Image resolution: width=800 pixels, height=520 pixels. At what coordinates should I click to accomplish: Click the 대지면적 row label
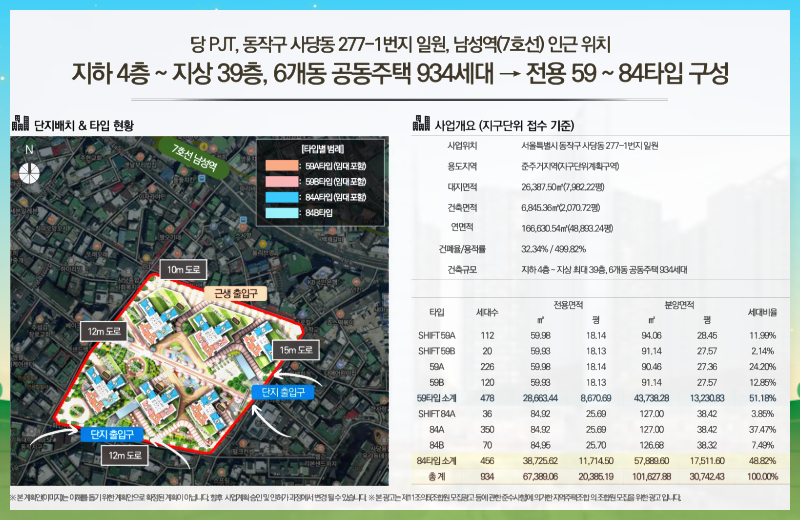pos(462,187)
